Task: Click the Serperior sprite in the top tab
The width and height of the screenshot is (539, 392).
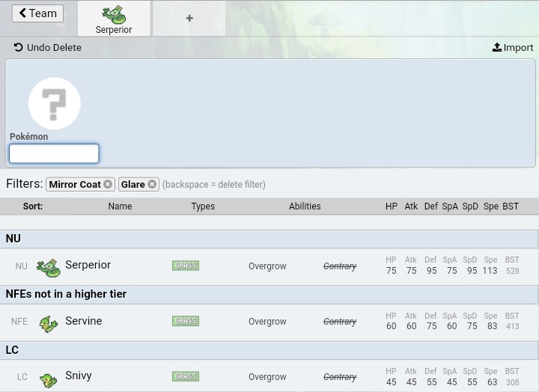Action: tap(114, 15)
